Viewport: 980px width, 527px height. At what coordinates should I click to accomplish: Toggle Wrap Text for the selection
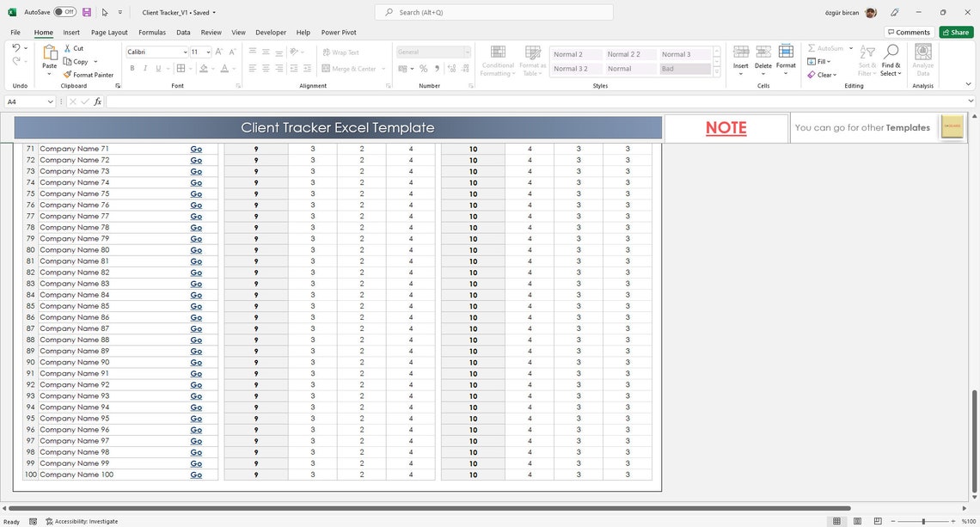coord(340,52)
